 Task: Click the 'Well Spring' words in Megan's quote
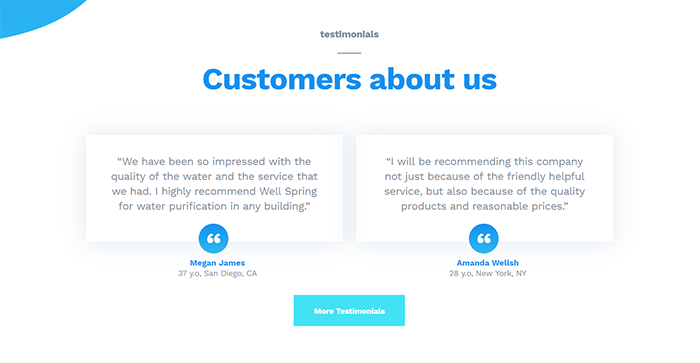(x=288, y=191)
